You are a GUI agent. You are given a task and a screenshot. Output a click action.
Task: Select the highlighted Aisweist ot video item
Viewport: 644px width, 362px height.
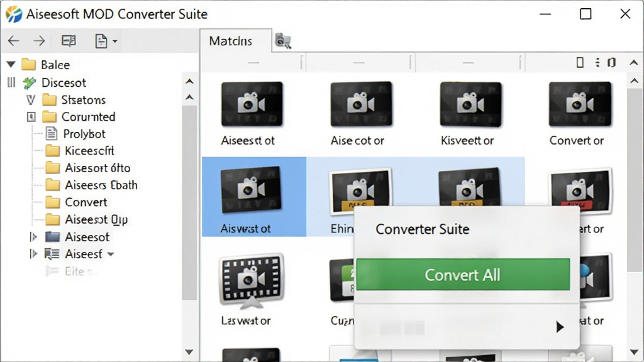(x=254, y=197)
